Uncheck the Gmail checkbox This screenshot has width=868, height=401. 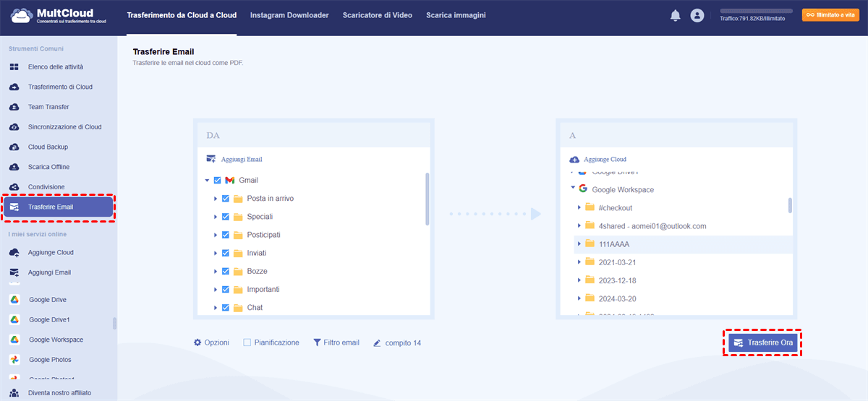pos(217,180)
